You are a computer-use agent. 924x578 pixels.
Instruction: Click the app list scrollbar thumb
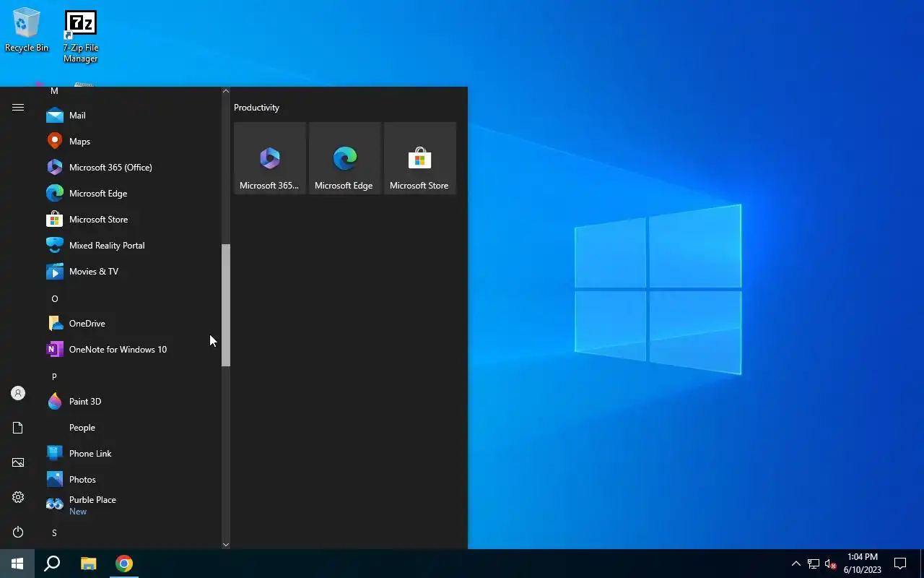[x=226, y=305]
